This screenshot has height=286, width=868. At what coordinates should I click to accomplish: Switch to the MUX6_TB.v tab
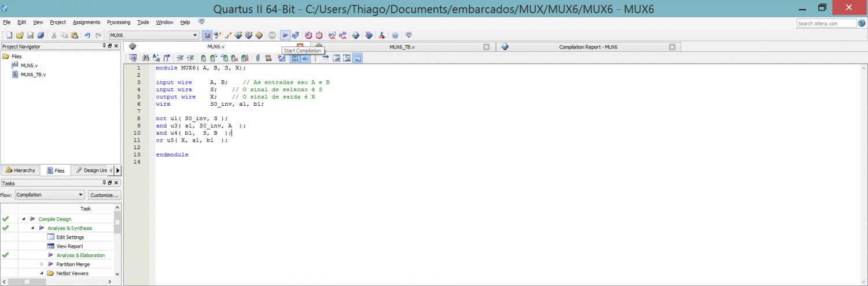pyautogui.click(x=402, y=47)
